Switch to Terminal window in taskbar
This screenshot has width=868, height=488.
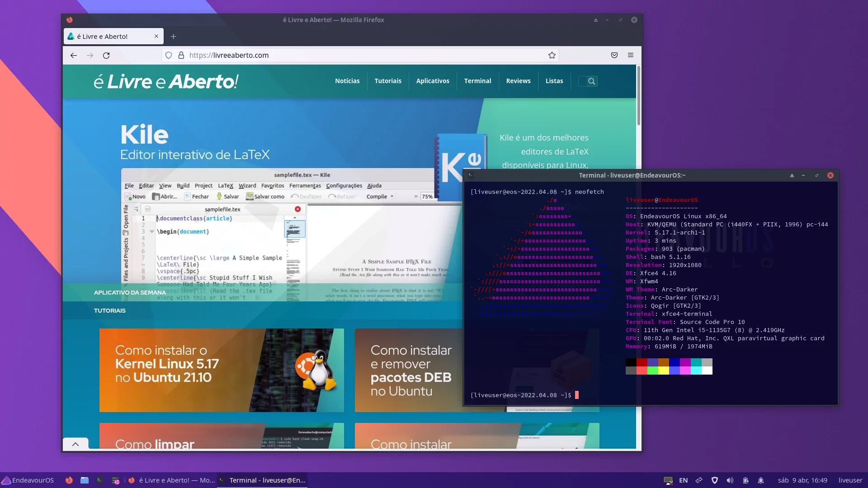click(x=262, y=480)
